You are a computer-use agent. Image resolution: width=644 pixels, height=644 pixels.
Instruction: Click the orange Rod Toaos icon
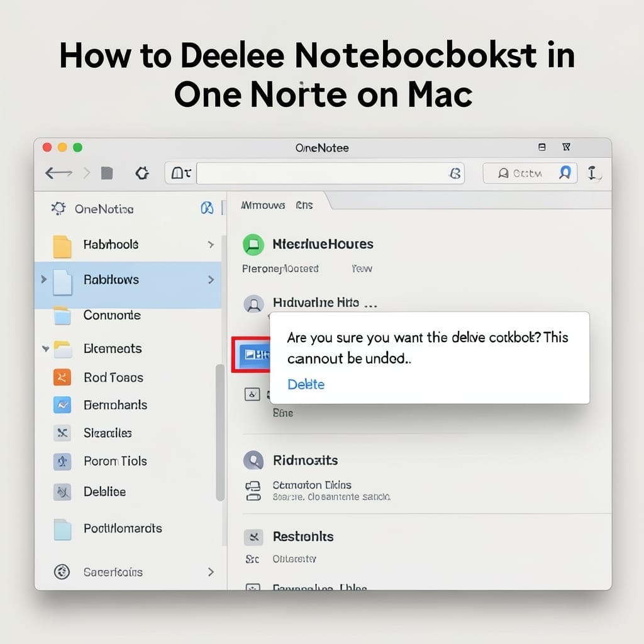62,377
